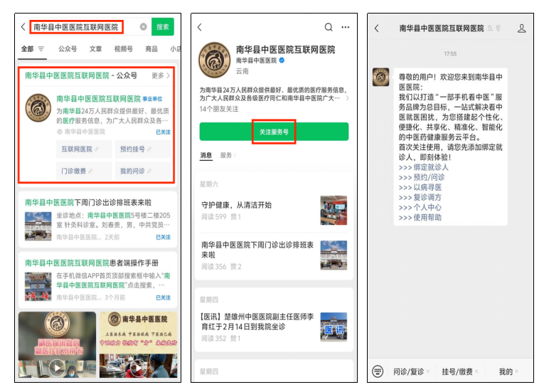This screenshot has width=544, height=392.
Task: Tap the blue verified badge next to 南华县中医医院
Action: pos(282,60)
